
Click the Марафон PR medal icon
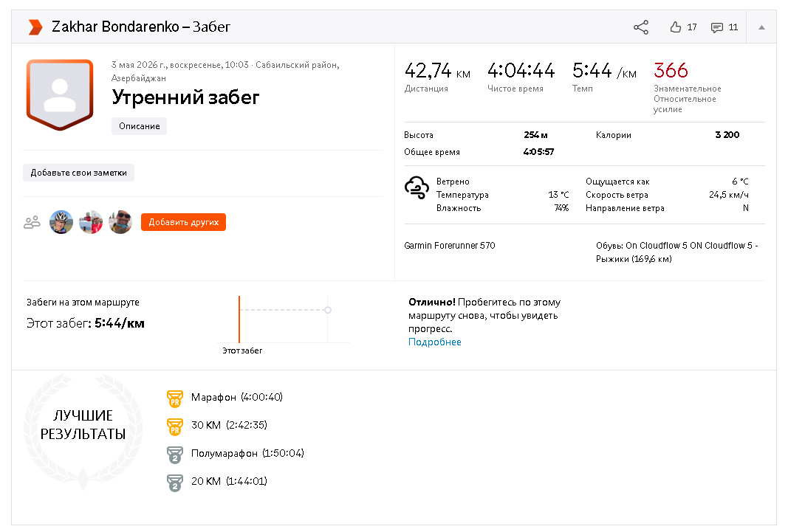[x=175, y=398]
